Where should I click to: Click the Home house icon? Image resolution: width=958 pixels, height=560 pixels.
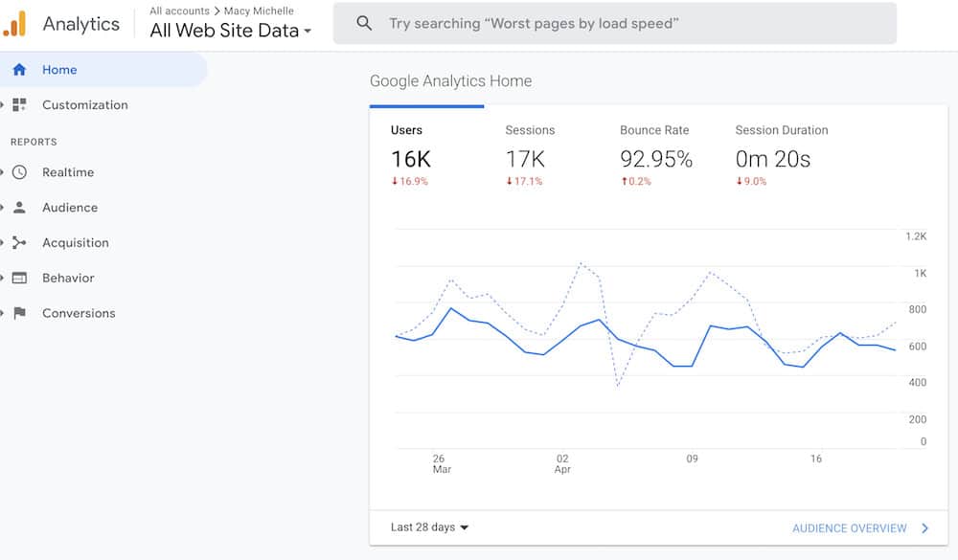click(x=19, y=70)
